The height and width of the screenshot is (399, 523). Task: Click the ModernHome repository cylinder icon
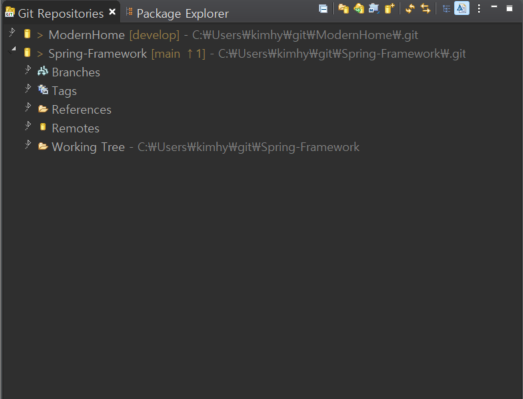pyautogui.click(x=27, y=34)
